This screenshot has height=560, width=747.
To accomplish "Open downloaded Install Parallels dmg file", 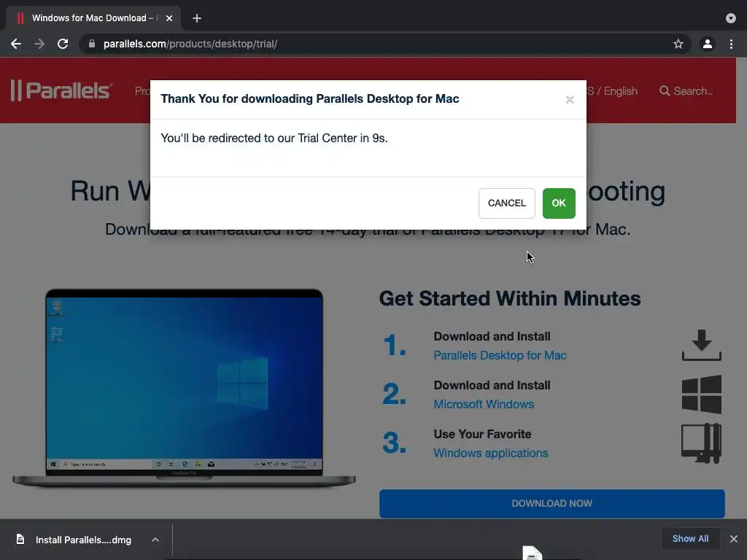I will click(x=83, y=540).
